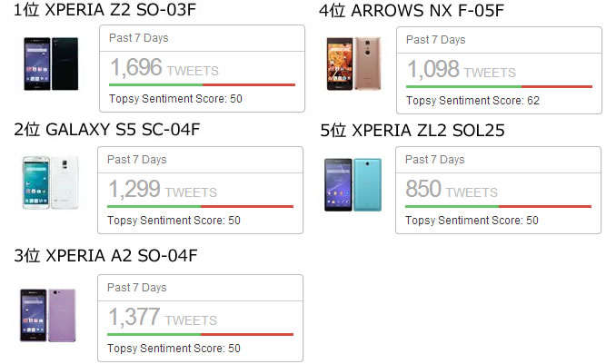Select the heading 5位 XPERIA ZL2 SOL25
The image size is (606, 364).
pos(412,131)
